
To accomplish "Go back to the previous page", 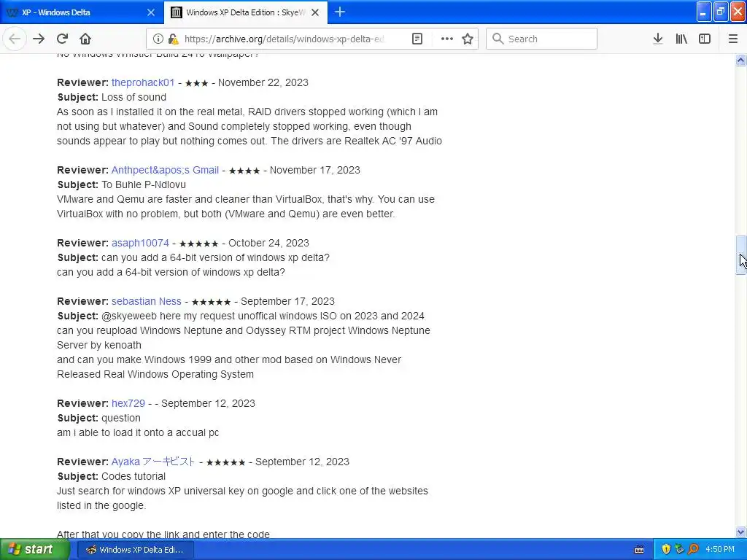I will [15, 39].
